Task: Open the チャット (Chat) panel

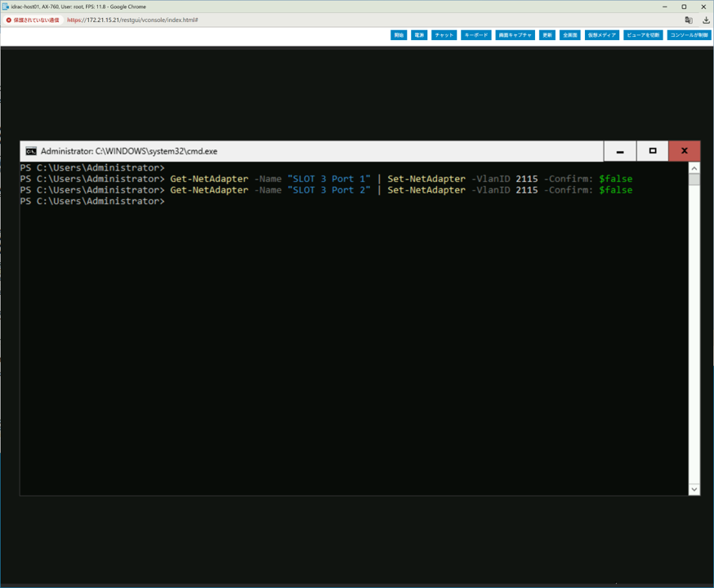Action: (444, 35)
